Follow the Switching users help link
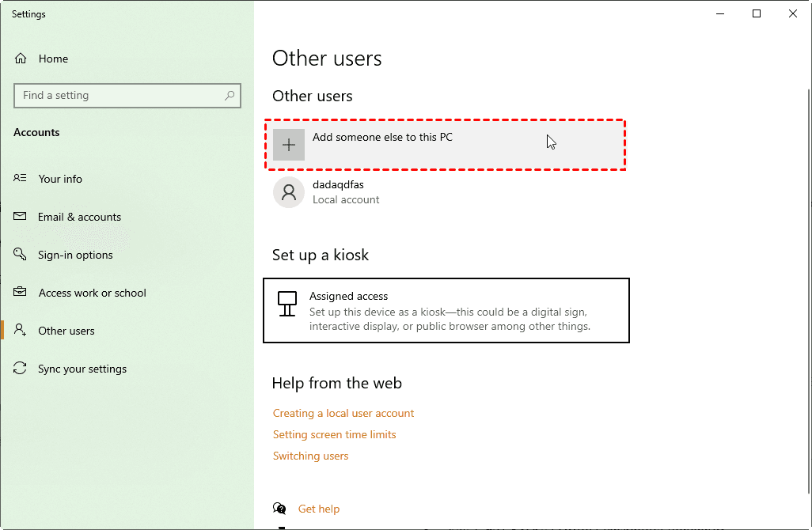Image resolution: width=812 pixels, height=530 pixels. pos(310,456)
